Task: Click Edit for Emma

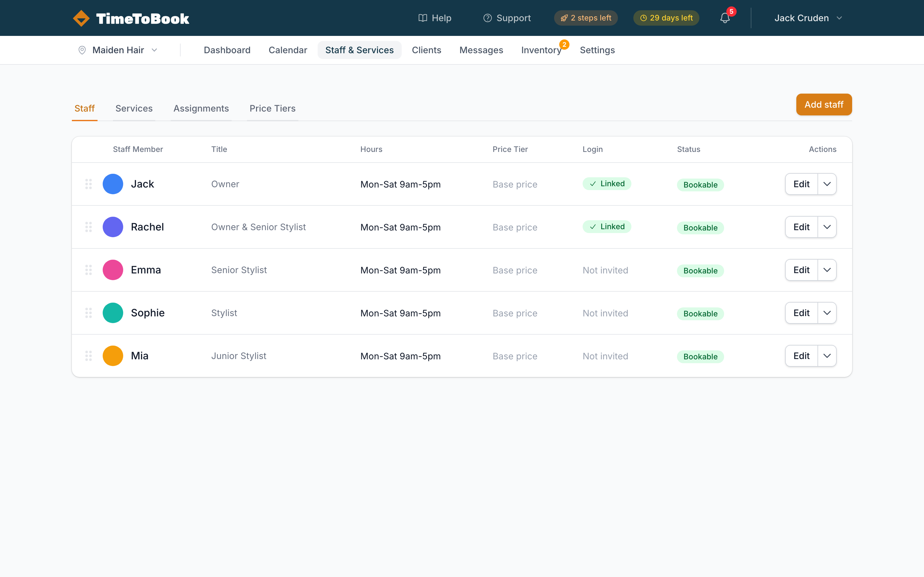Action: [x=801, y=270]
